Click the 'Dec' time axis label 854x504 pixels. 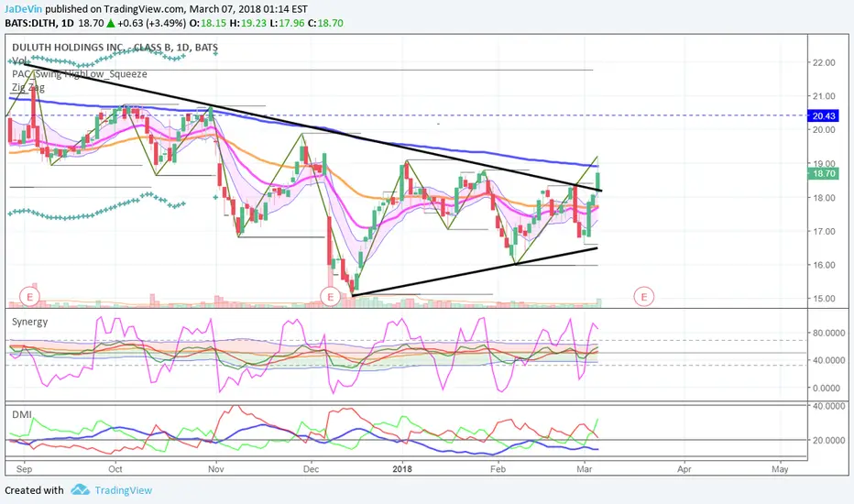(311, 469)
